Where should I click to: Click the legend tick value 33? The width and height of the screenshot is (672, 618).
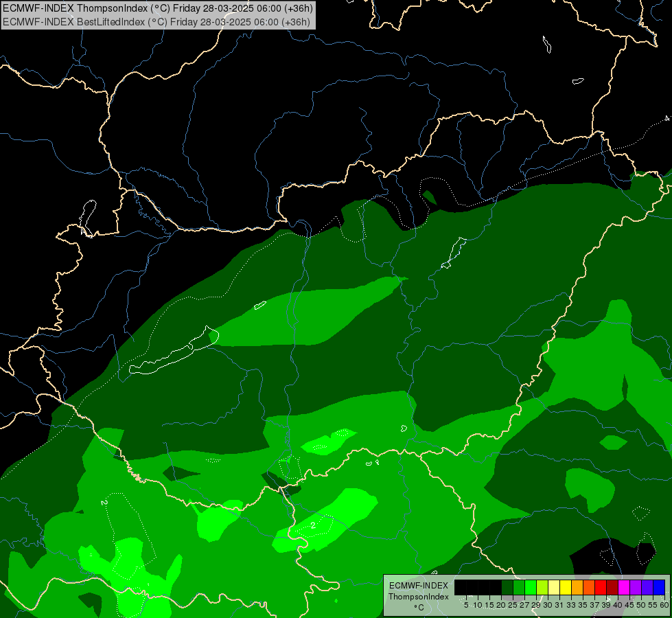[x=571, y=605]
